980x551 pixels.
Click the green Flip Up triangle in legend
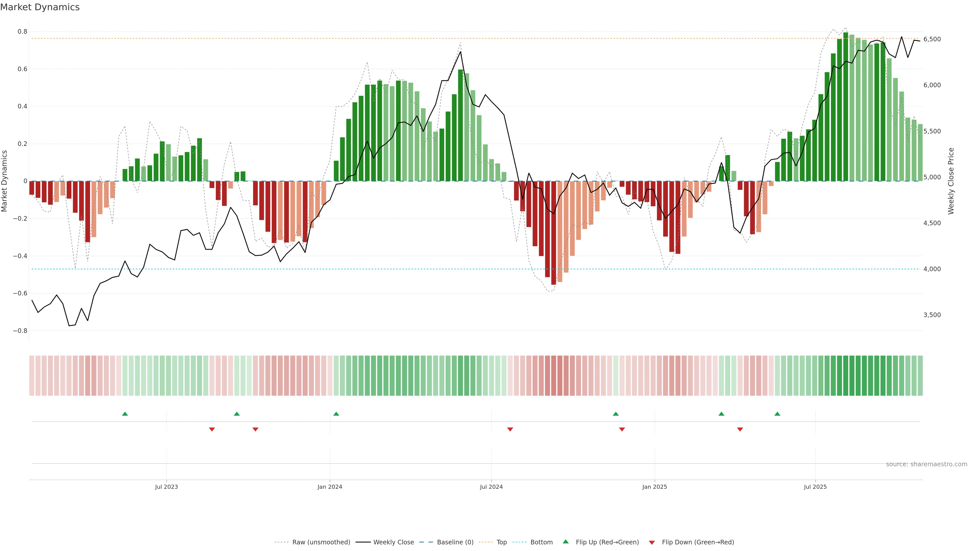pyautogui.click(x=566, y=542)
